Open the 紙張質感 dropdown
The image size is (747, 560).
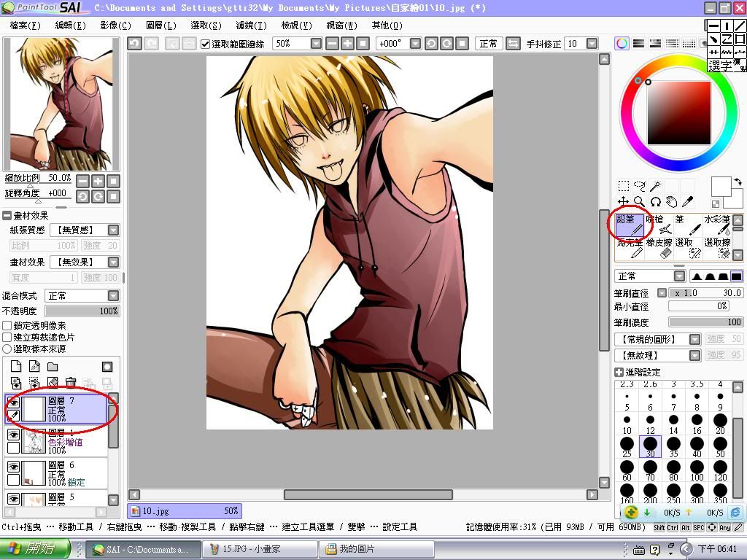[x=113, y=230]
